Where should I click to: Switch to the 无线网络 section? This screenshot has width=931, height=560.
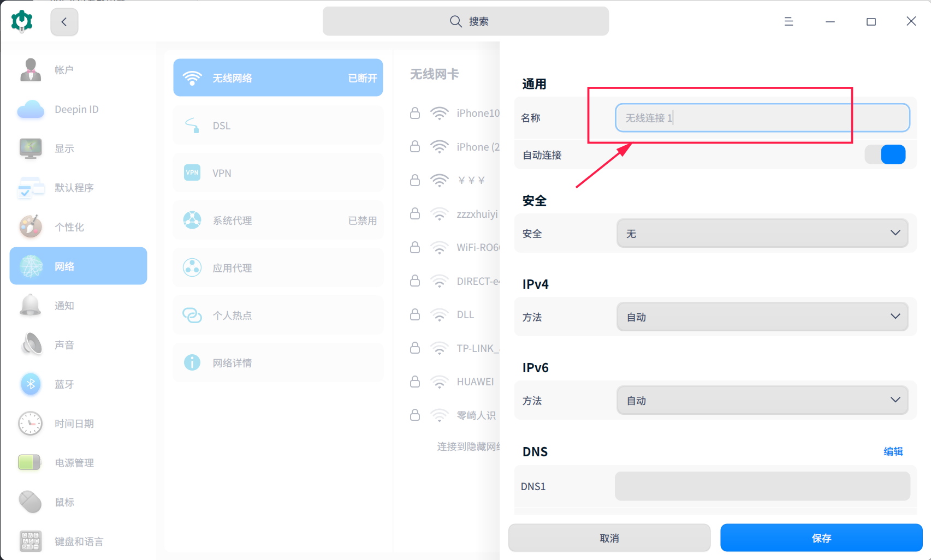(x=278, y=78)
